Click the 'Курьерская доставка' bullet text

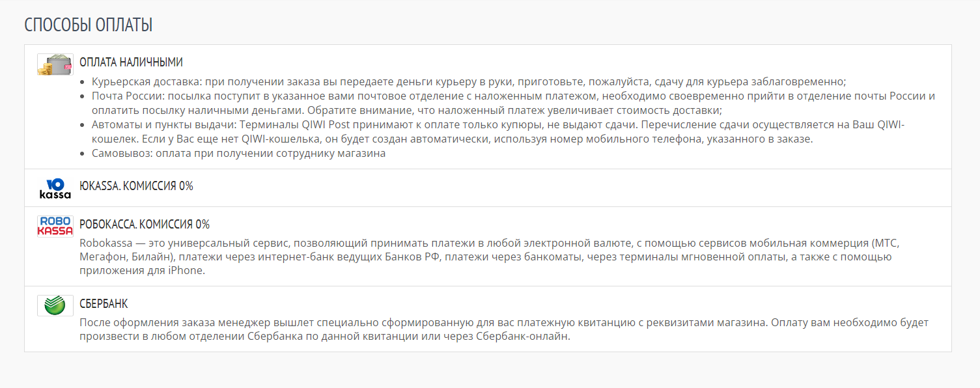469,82
